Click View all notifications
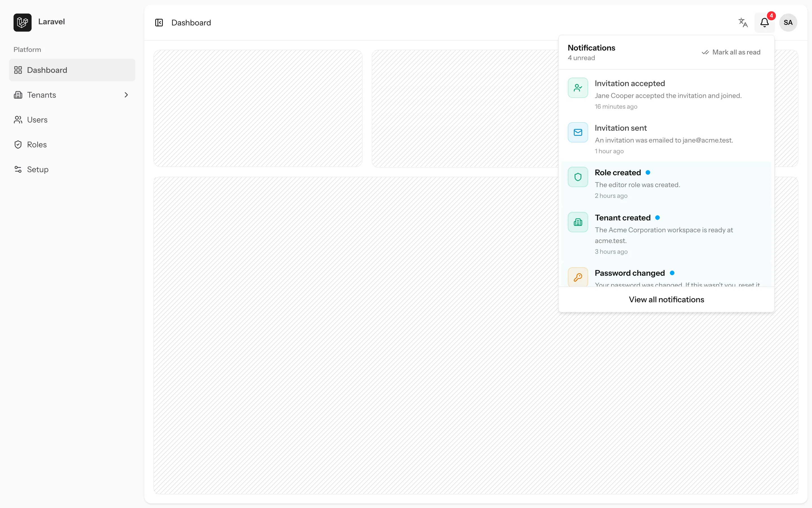This screenshot has height=508, width=812. point(667,299)
